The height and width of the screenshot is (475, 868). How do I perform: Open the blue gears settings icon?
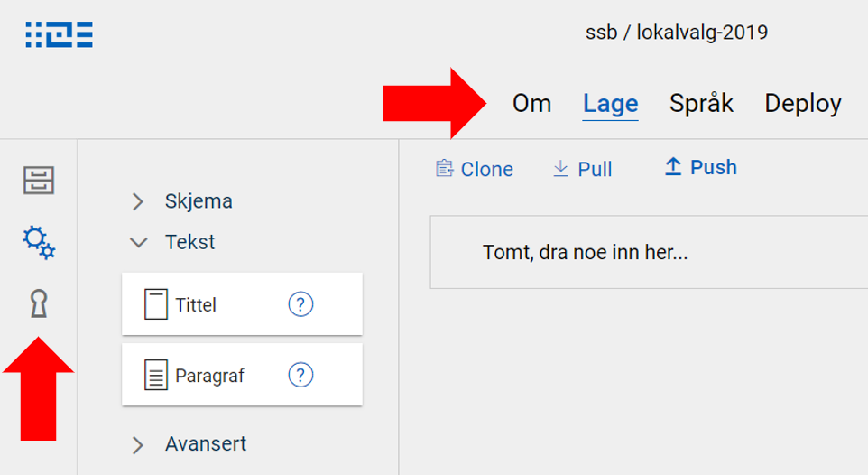click(x=39, y=241)
